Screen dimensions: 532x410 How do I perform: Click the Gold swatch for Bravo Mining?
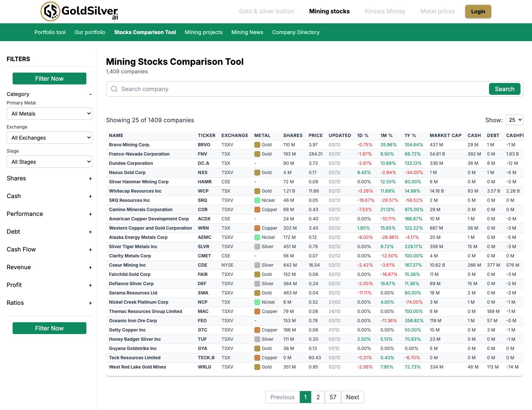tap(257, 145)
